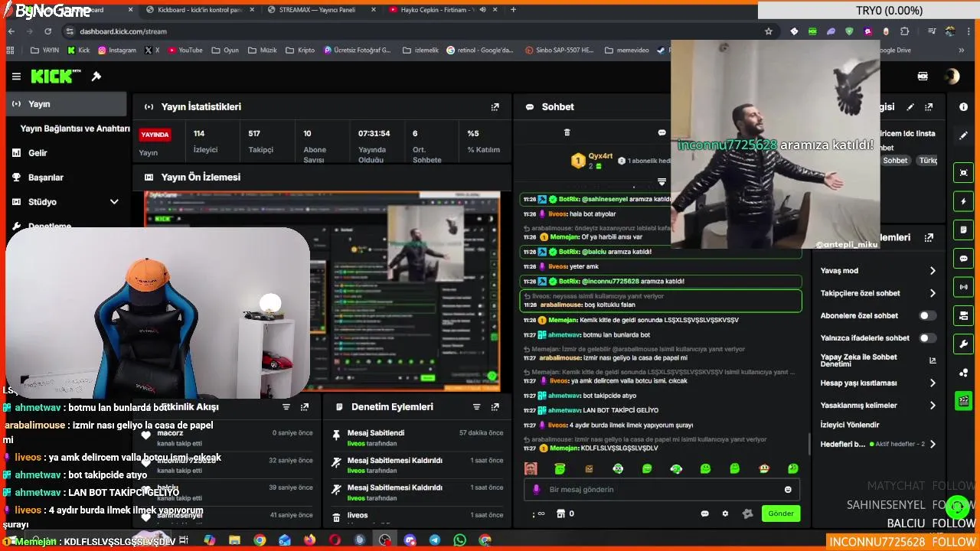Screen dimensions: 980x551
Task: Pop out the Etkinlik Akışı panel
Action: 305,407
